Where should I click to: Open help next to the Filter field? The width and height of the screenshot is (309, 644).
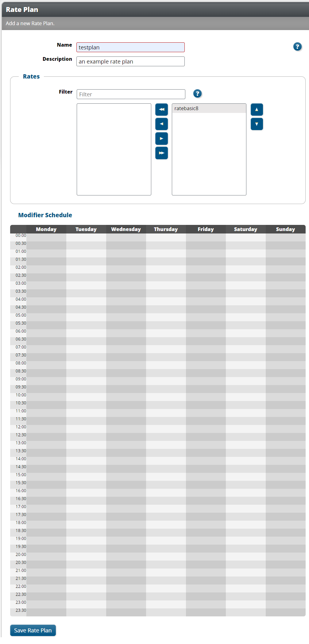197,94
